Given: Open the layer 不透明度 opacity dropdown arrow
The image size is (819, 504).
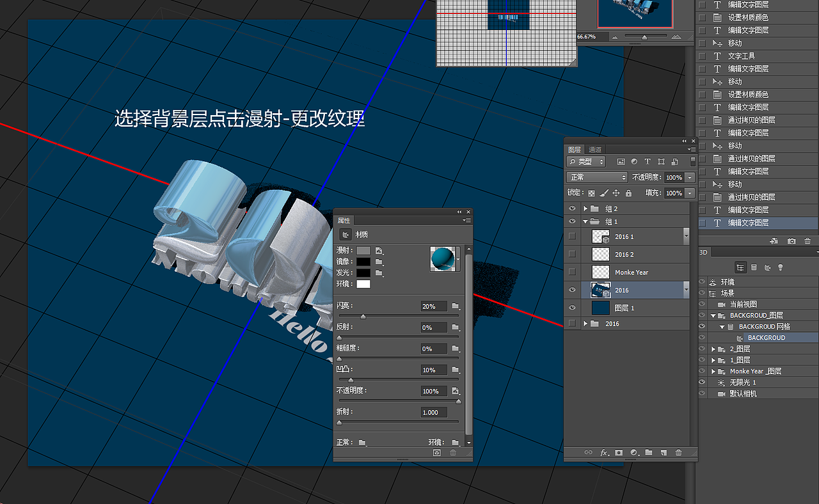Looking at the screenshot, I should click(x=690, y=177).
